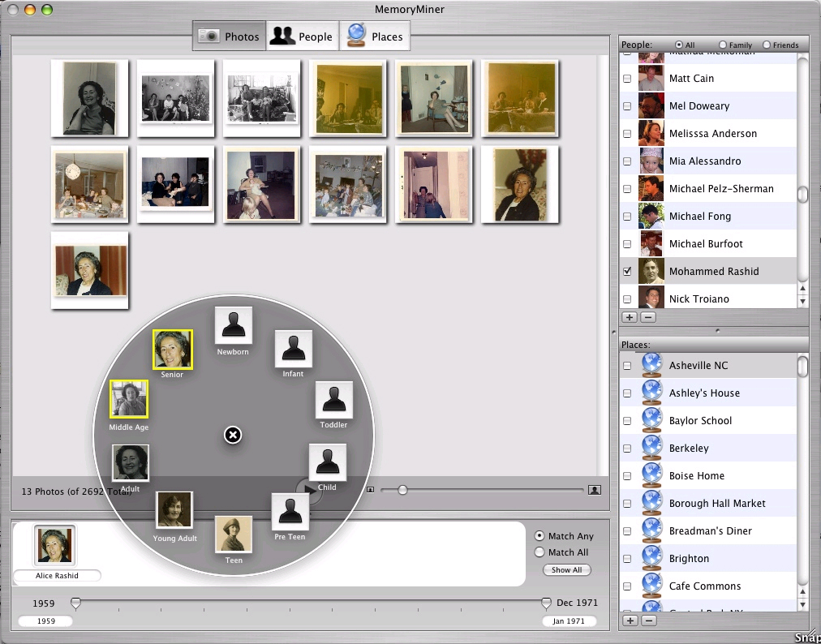Click Mia Alessandro's avatar photo
Image resolution: width=821 pixels, height=644 pixels.
point(651,161)
